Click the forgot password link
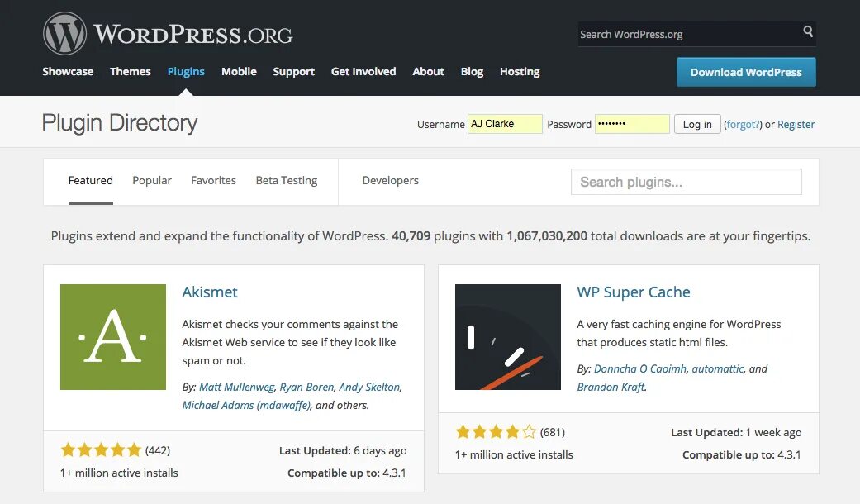This screenshot has height=504, width=860. coord(743,125)
